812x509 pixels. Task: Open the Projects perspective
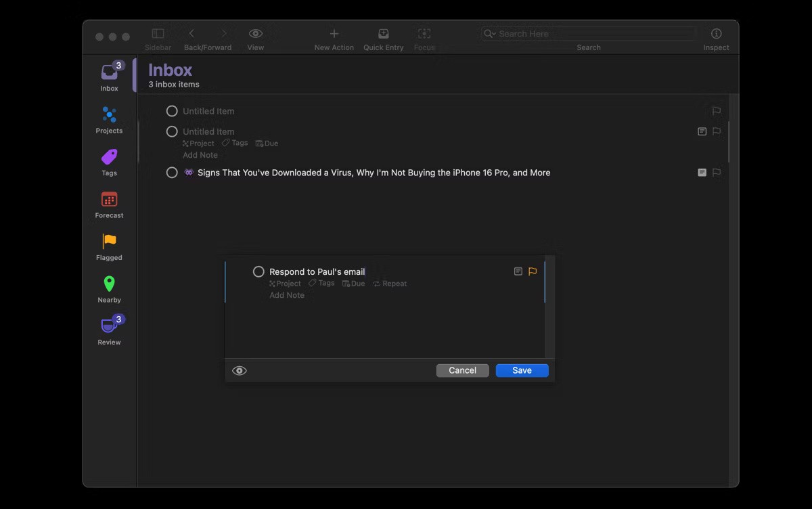pyautogui.click(x=109, y=120)
